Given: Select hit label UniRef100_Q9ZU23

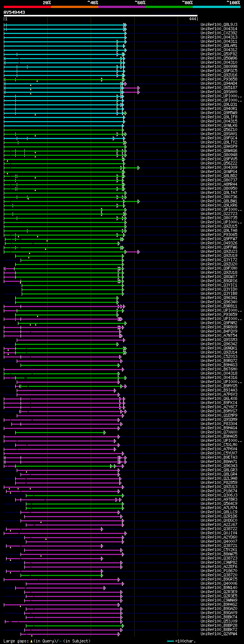Looking at the screenshot, I should 219,252.
